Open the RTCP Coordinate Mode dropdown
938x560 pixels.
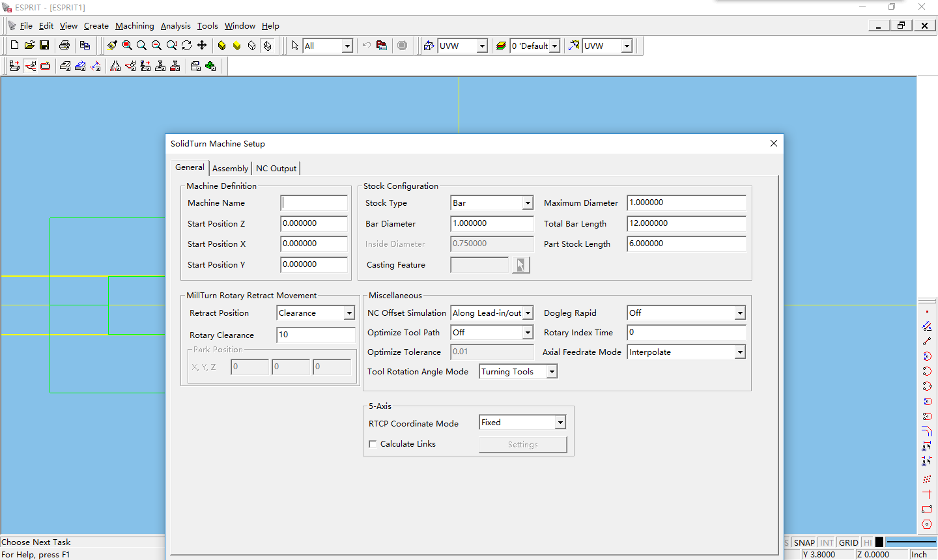point(560,423)
